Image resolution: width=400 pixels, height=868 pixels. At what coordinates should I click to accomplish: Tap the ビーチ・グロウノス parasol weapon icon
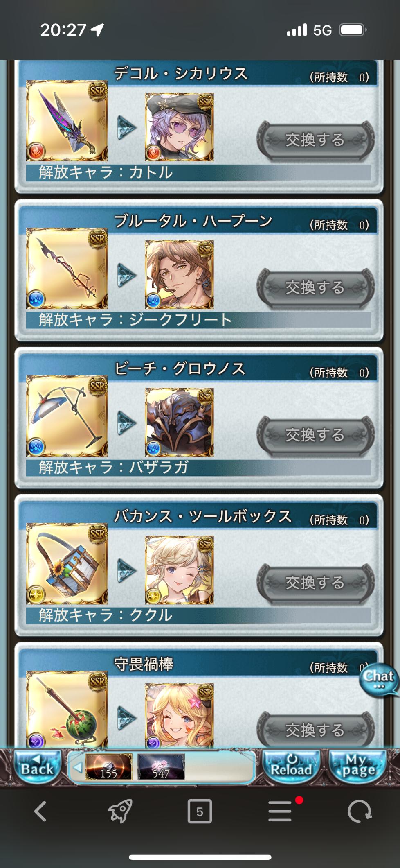67,416
